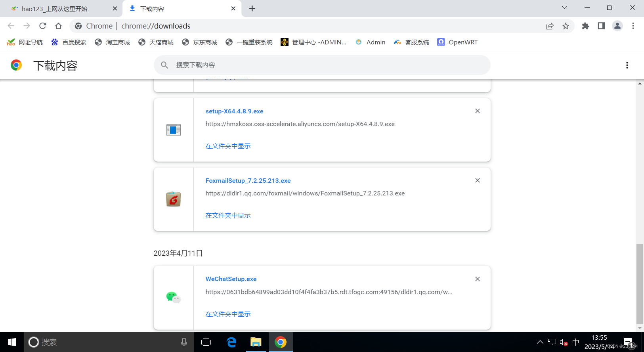
Task: Open Chrome's three-dot main menu
Action: pyautogui.click(x=633, y=26)
